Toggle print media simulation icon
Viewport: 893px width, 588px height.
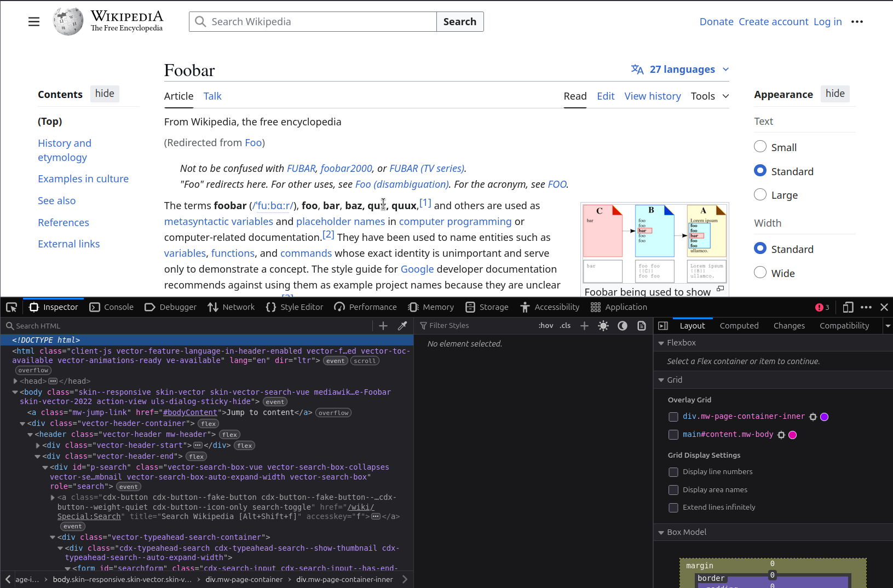click(x=642, y=326)
